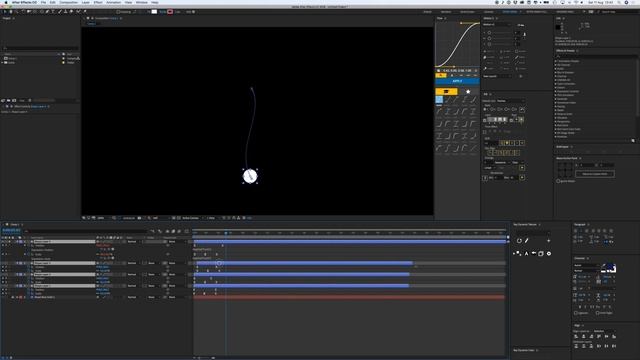
Task: Toggle Ignore Masks option in Motion Tools
Action: coord(558,181)
